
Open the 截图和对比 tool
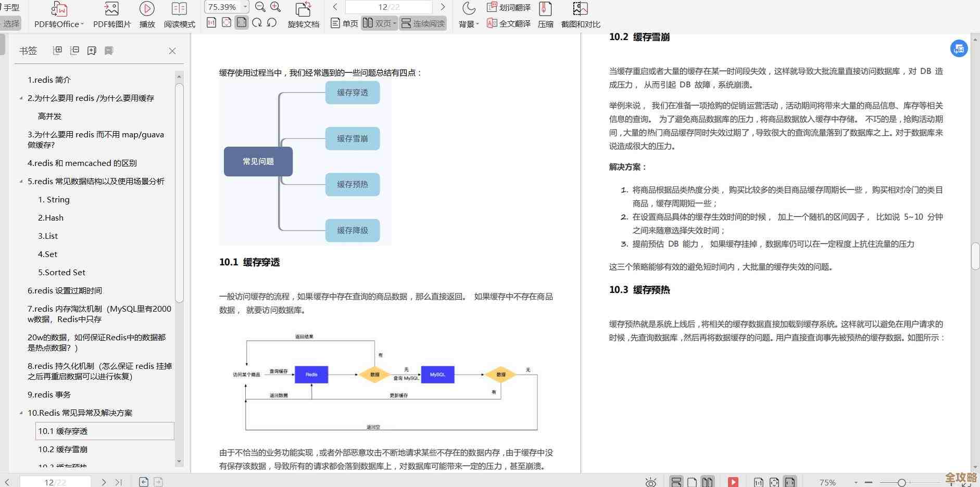pyautogui.click(x=580, y=14)
